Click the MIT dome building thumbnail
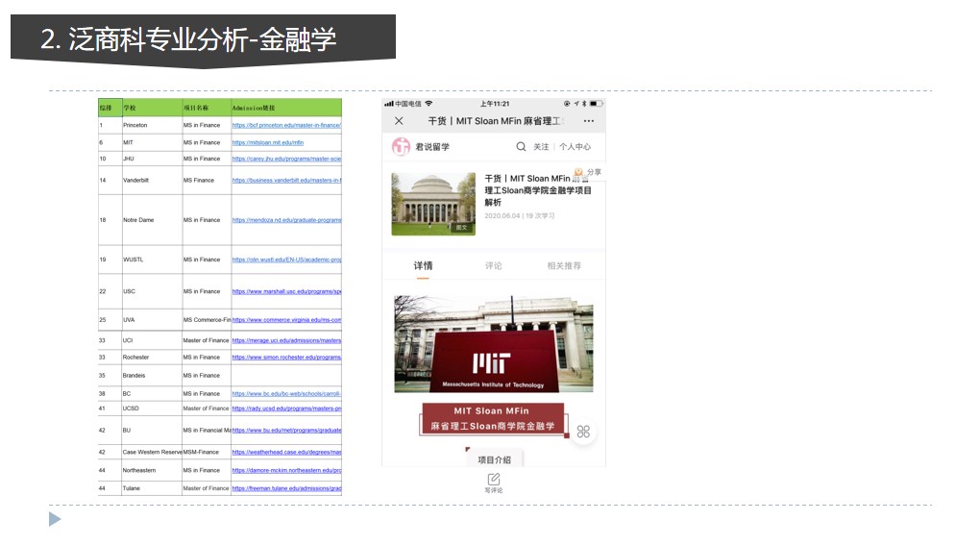The width and height of the screenshot is (980, 545). point(433,204)
